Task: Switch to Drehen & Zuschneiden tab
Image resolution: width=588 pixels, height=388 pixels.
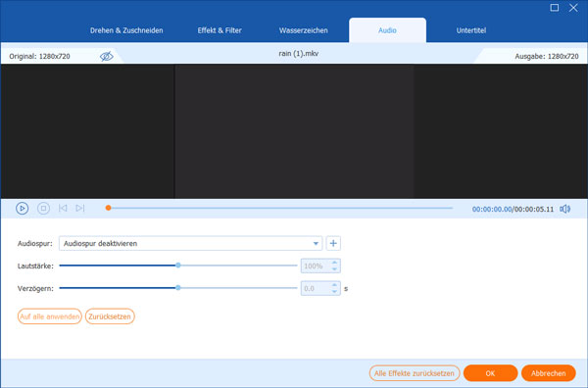Action: tap(126, 30)
